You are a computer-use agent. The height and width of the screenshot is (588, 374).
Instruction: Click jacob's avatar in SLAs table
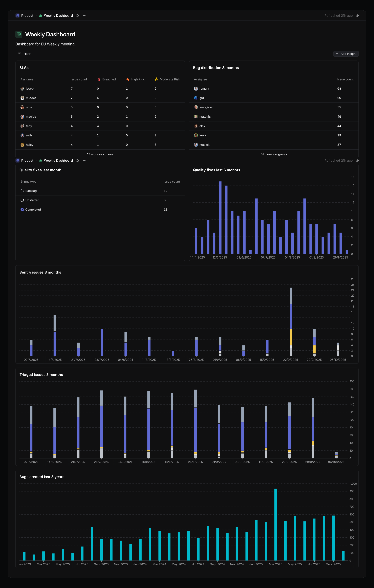(x=22, y=89)
